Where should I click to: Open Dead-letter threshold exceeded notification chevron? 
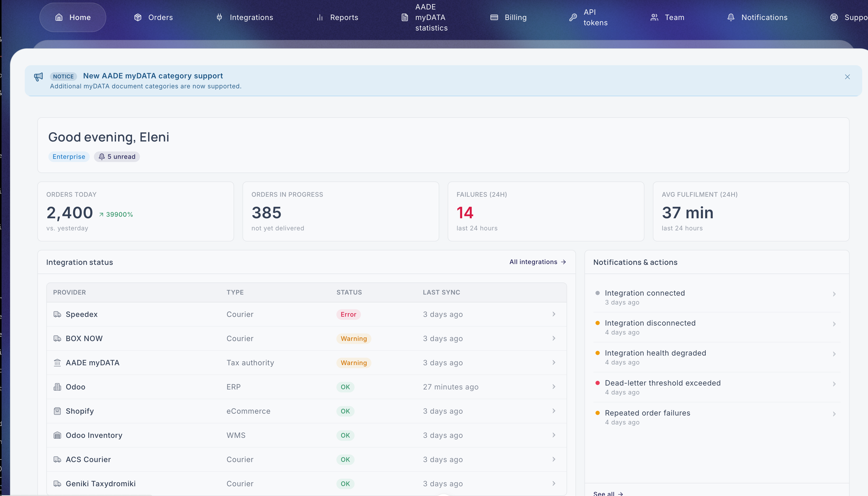tap(834, 384)
